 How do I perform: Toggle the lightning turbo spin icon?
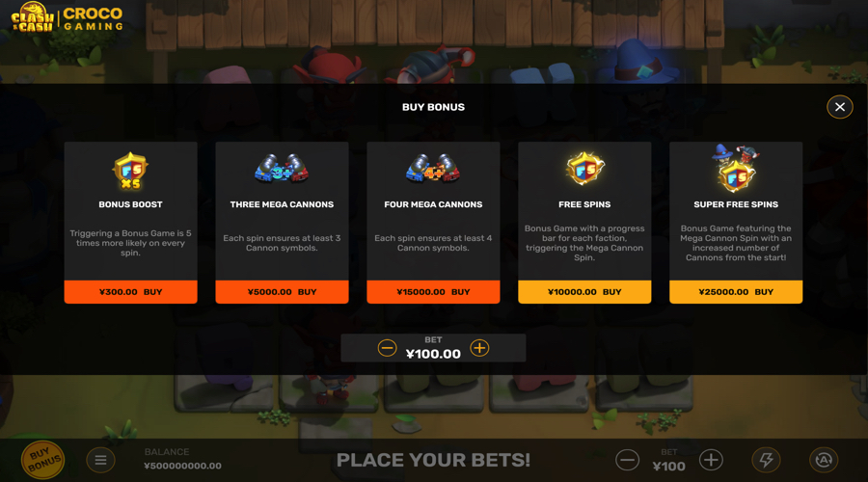coord(766,460)
